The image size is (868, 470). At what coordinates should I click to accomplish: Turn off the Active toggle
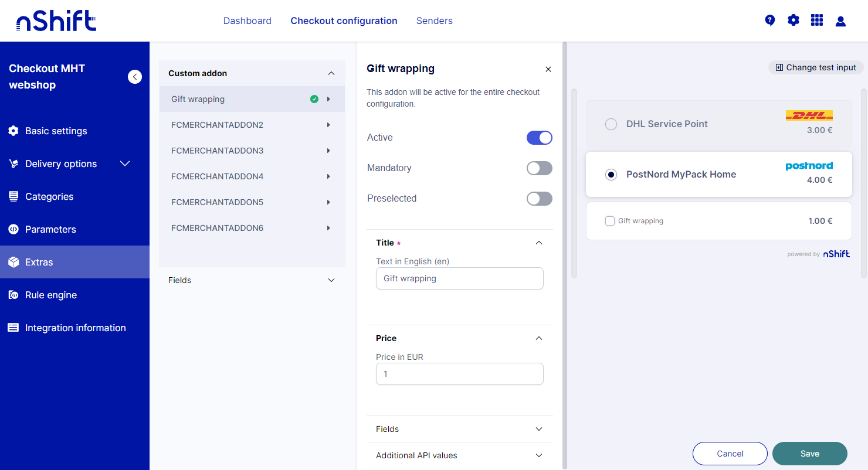point(539,138)
